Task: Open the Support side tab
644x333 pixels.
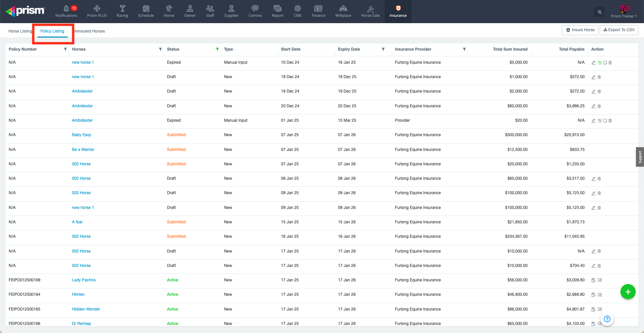Action: 640,157
